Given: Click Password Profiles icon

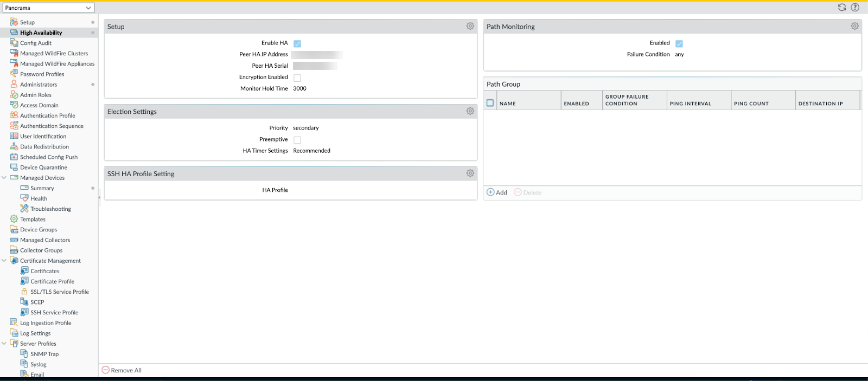Looking at the screenshot, I should pos(14,74).
